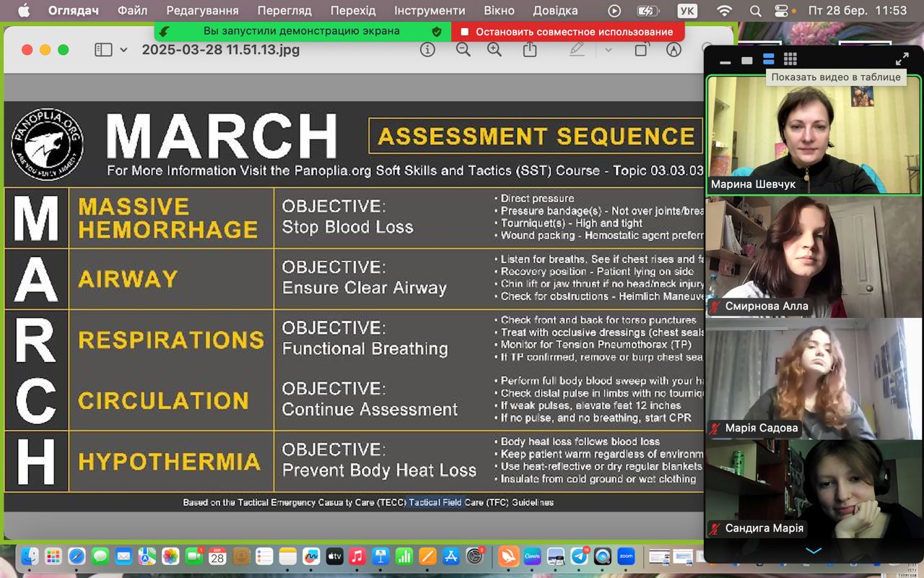Open Telegram from the Dock
Screen dimensions: 924x578
[x=579, y=556]
